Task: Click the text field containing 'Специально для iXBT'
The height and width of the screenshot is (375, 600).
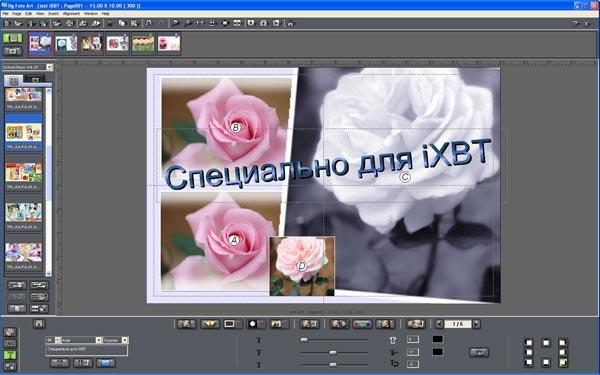Action: pos(86,349)
